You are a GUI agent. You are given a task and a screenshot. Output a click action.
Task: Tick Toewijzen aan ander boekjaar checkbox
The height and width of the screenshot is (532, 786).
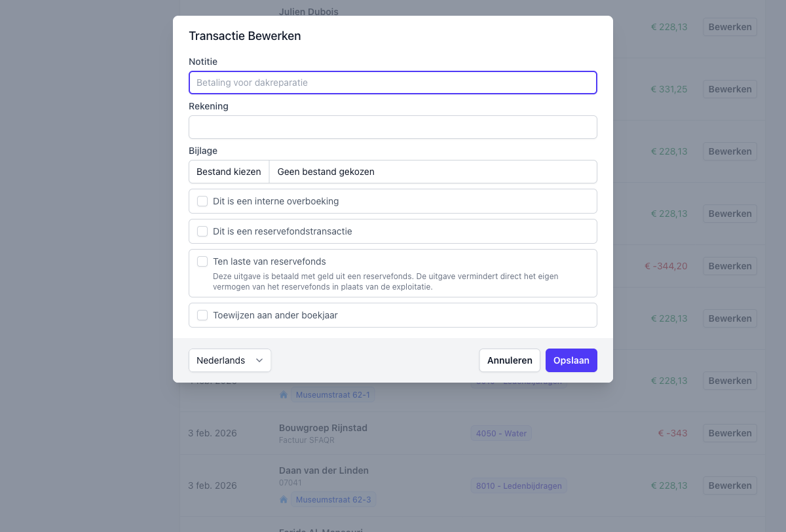click(x=202, y=315)
